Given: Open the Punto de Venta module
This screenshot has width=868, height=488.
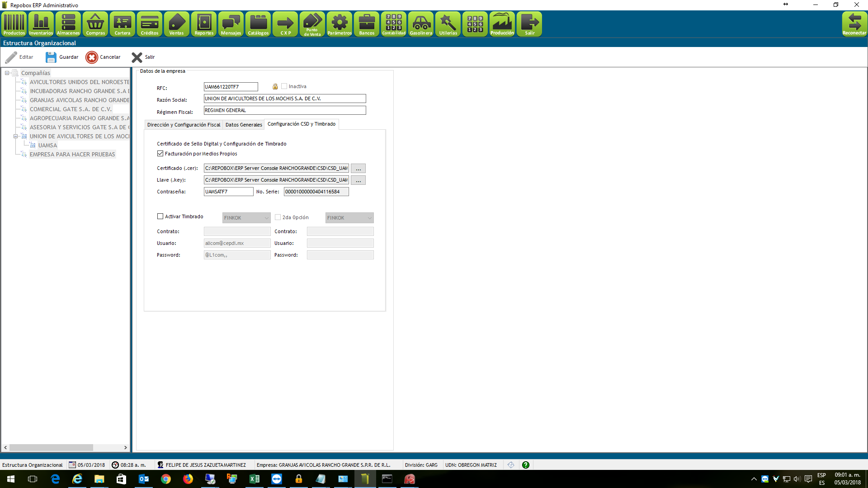Looking at the screenshot, I should (x=312, y=24).
